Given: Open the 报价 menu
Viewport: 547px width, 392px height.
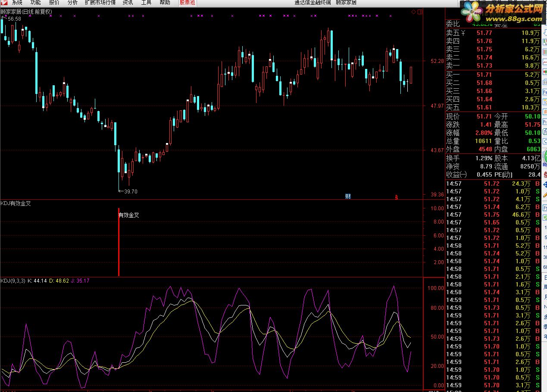Looking at the screenshot, I should tap(54, 3).
